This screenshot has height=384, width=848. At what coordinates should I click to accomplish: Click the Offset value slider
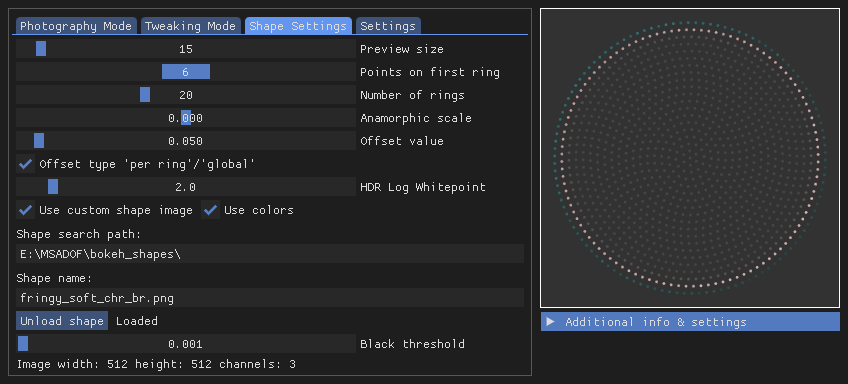click(x=186, y=141)
